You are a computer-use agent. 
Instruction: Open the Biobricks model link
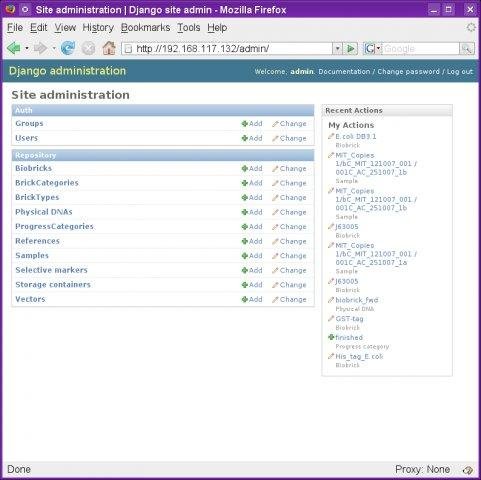coord(34,168)
